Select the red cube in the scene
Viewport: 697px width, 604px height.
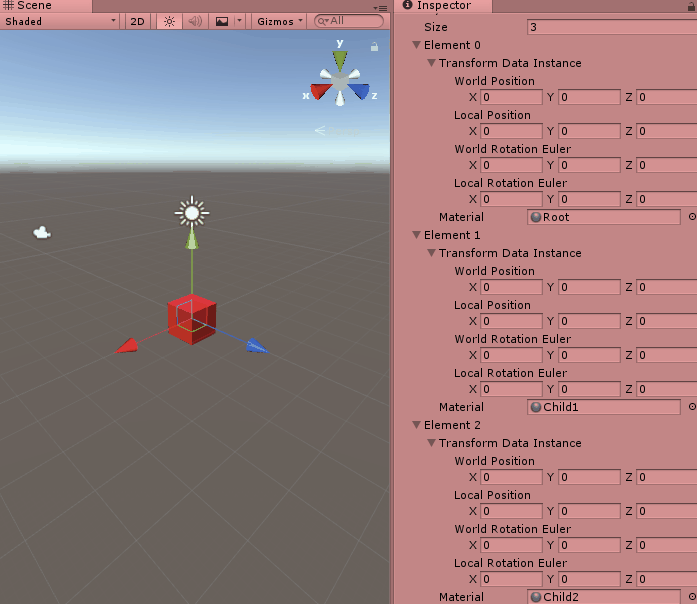point(192,319)
